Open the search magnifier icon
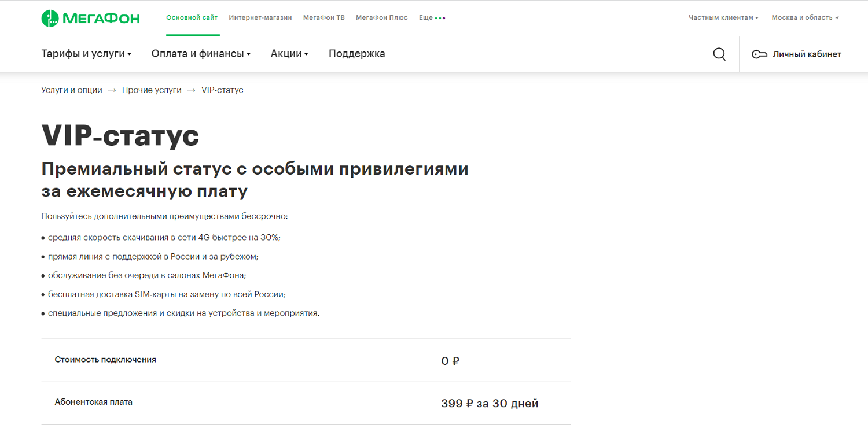Image resolution: width=868 pixels, height=436 pixels. [x=719, y=54]
